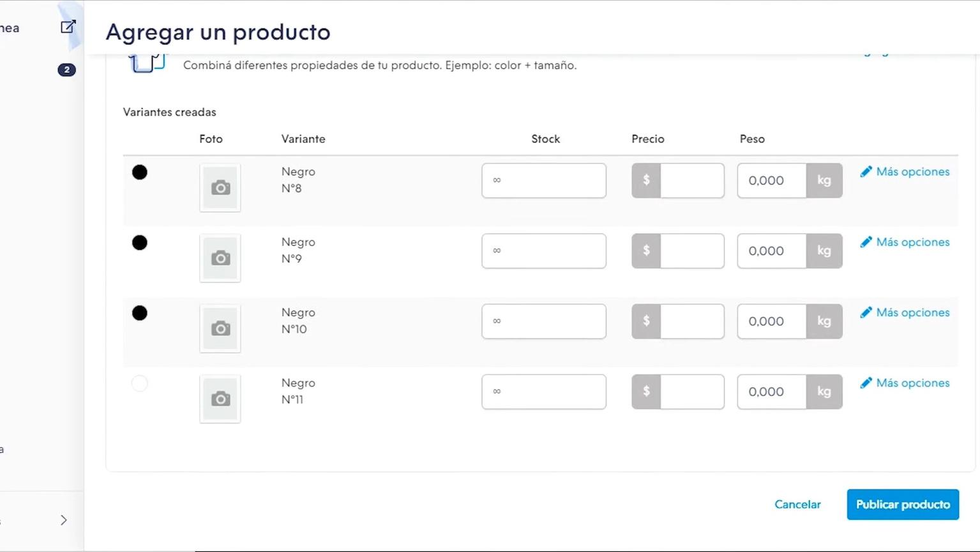Upload photo via camera icon for Negro N°9
The height and width of the screenshot is (552, 980).
click(220, 258)
